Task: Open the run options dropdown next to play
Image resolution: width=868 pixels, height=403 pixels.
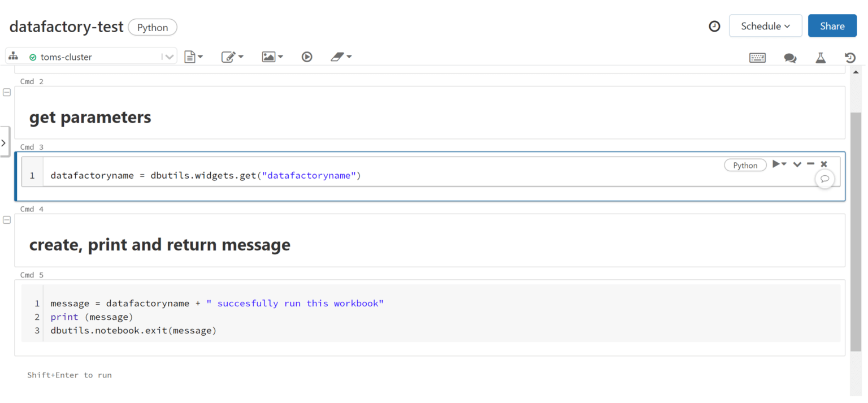Action: (784, 164)
